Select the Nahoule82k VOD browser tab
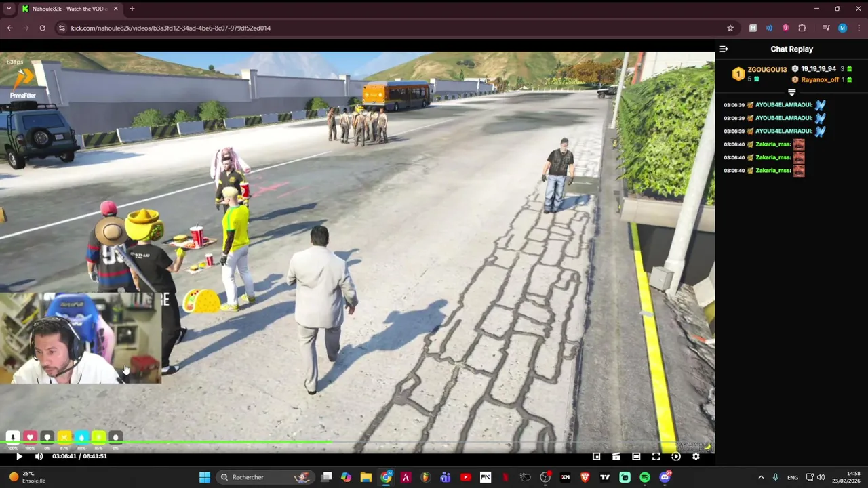The image size is (868, 488). (69, 9)
